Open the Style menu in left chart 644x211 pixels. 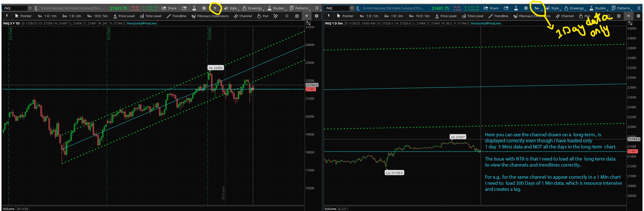click(x=231, y=8)
